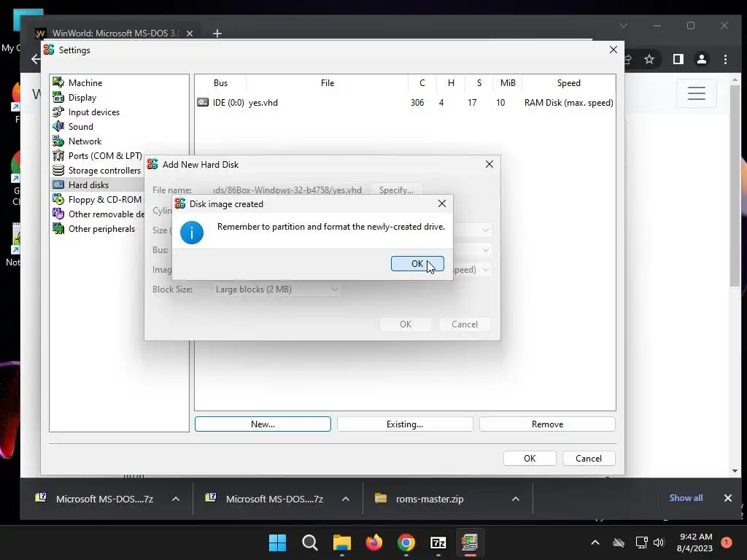Open volume control in system tray

pos(659,542)
